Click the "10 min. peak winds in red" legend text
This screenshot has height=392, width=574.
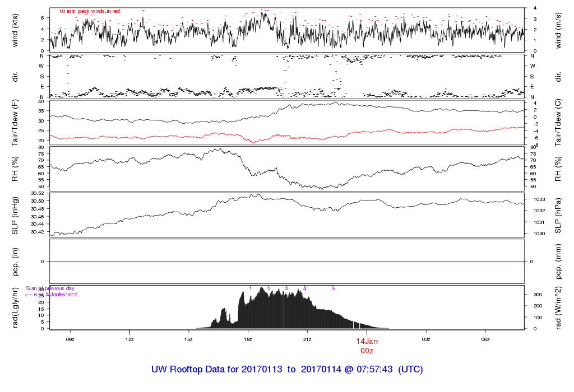click(x=90, y=11)
